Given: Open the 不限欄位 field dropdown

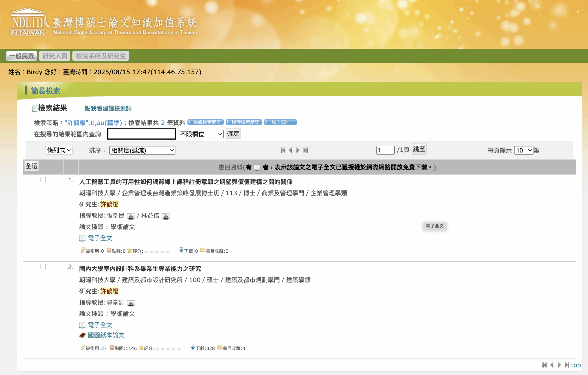Looking at the screenshot, I should (200, 134).
